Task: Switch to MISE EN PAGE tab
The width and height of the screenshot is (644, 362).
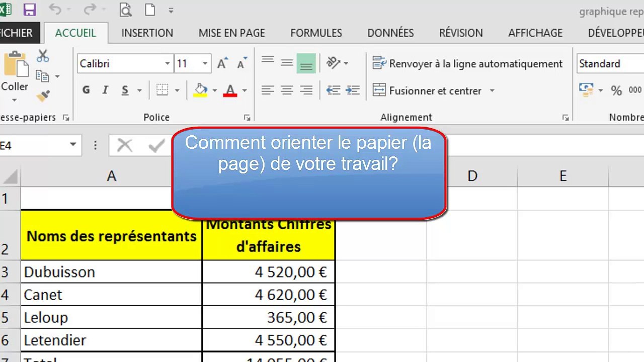Action: click(231, 33)
